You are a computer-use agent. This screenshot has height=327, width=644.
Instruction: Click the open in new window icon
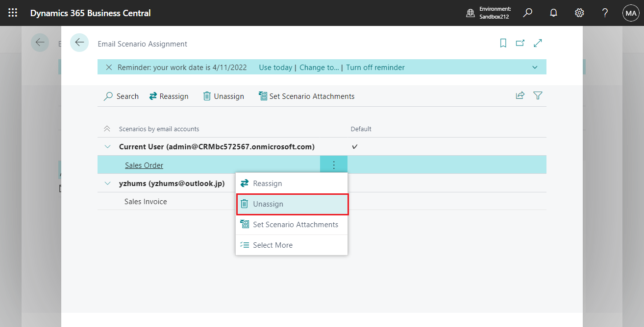click(520, 43)
